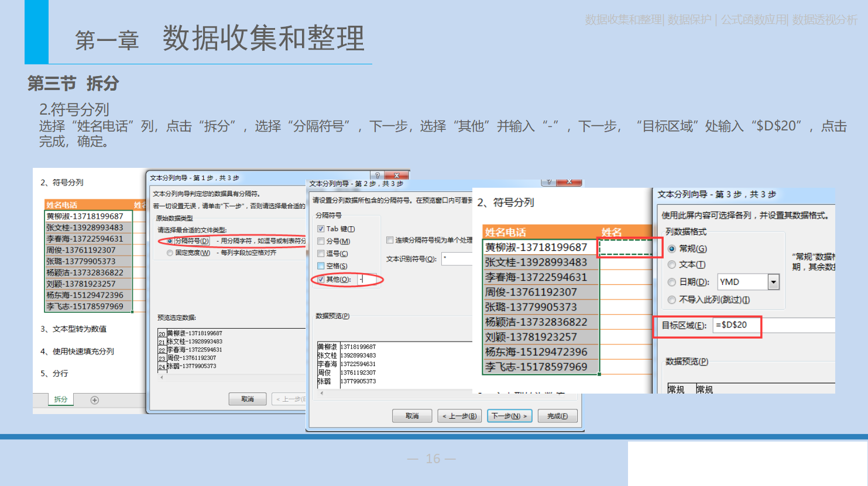This screenshot has width=868, height=486.
Task: Enable the 逗号(C) checkbox
Action: 321,253
